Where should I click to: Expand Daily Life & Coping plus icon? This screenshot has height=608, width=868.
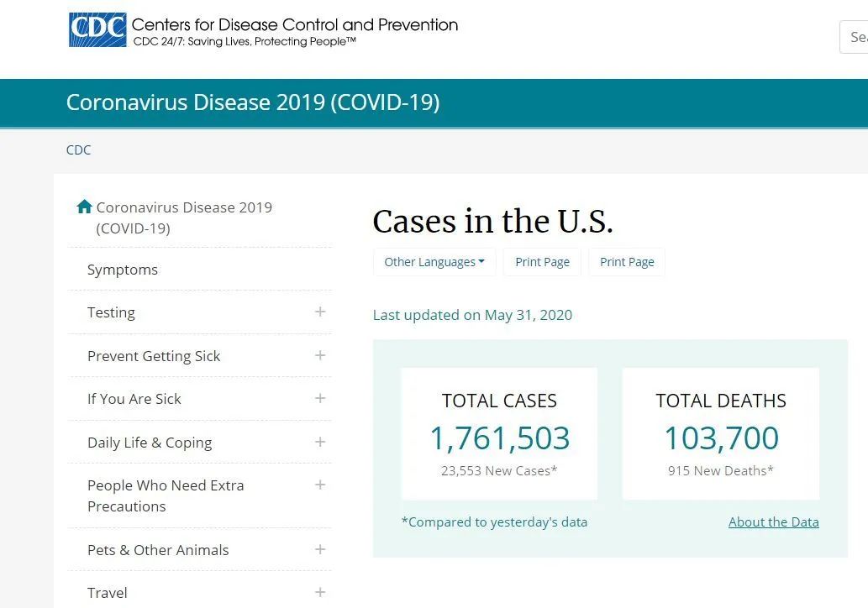319,442
